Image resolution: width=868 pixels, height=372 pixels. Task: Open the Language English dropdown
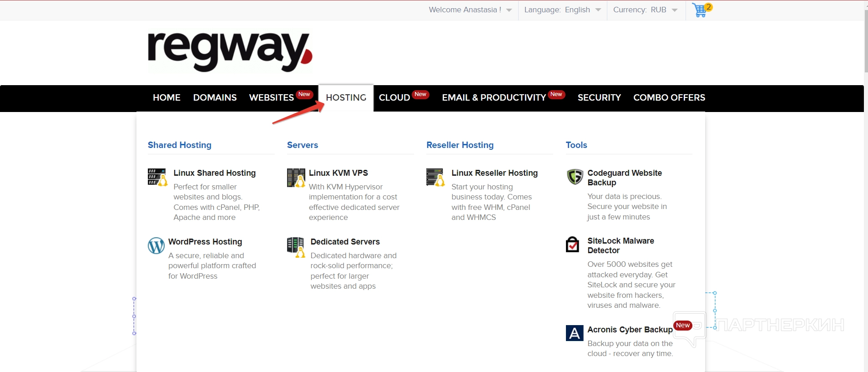[563, 10]
